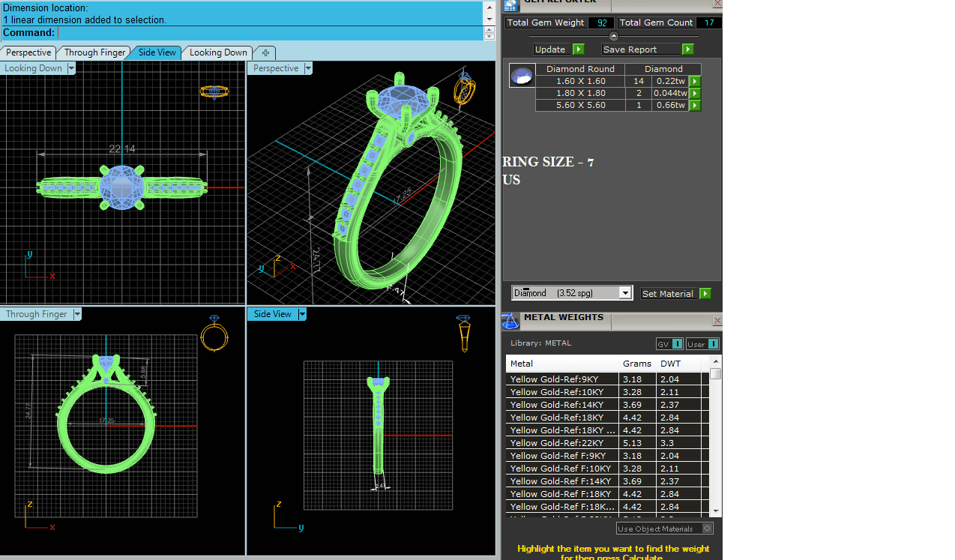Click the diamond round gem thumbnail
The width and height of the screenshot is (955, 560).
(x=522, y=75)
